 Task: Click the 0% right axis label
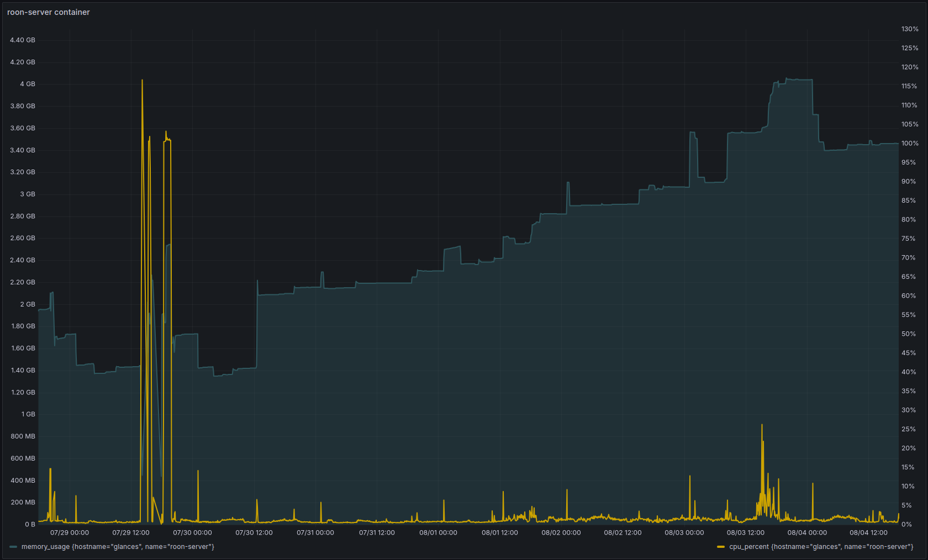(x=906, y=525)
